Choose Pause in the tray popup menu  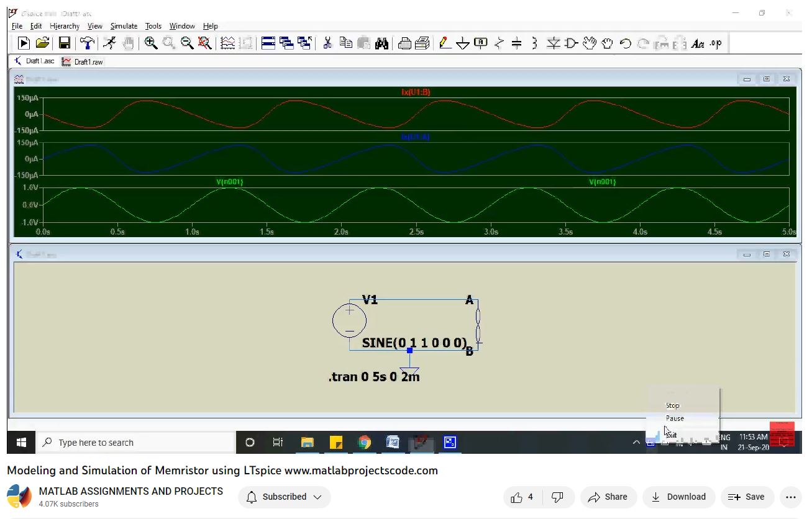[x=675, y=418]
